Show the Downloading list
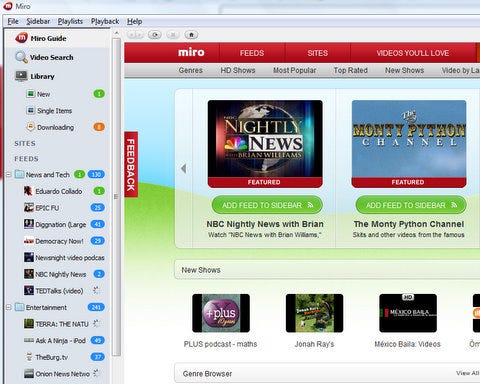The height and width of the screenshot is (384, 480). click(x=57, y=127)
